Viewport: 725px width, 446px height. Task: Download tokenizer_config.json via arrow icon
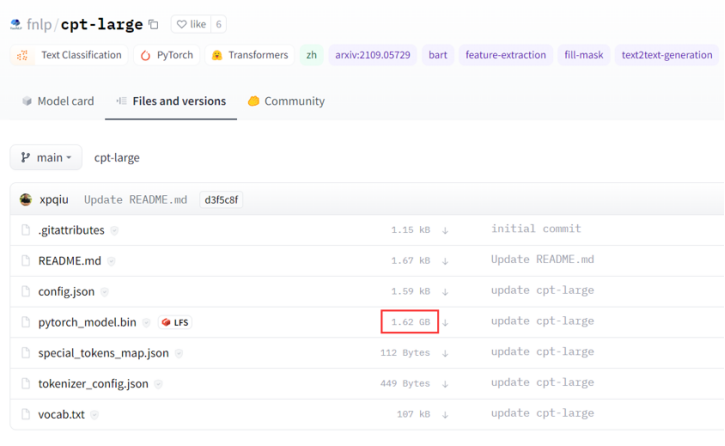coord(445,384)
